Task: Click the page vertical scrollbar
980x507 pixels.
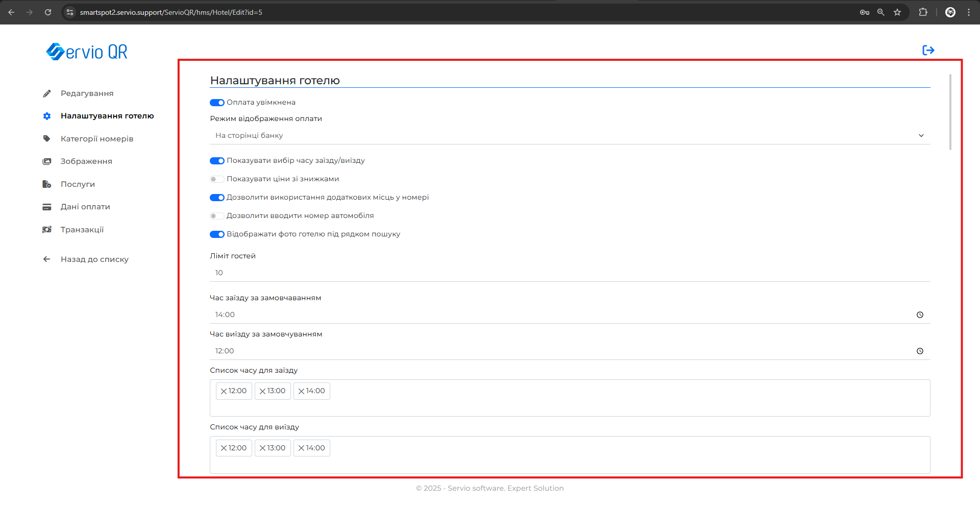Action: click(x=950, y=112)
